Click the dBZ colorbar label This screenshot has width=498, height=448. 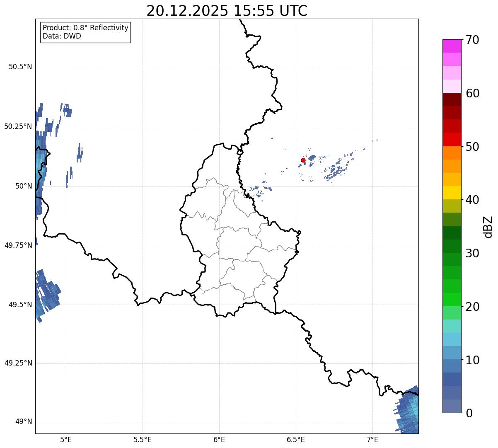(x=488, y=227)
